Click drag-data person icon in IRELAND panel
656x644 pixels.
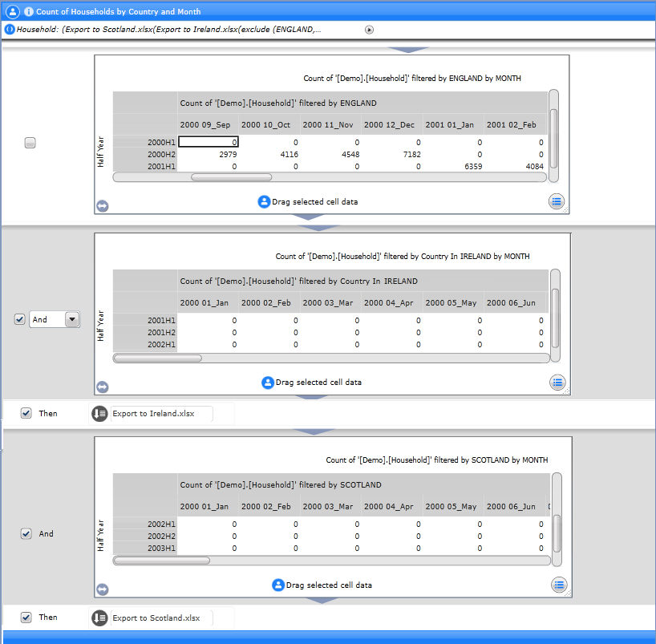click(268, 383)
